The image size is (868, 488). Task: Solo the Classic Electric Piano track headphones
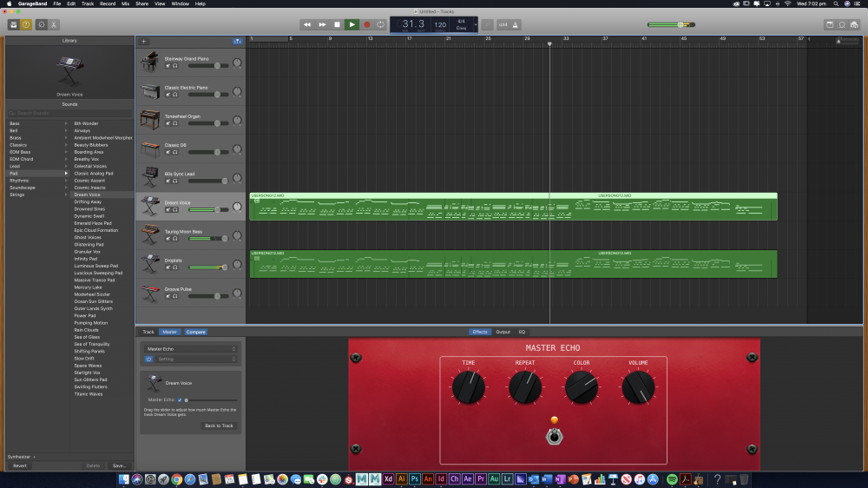click(x=175, y=95)
